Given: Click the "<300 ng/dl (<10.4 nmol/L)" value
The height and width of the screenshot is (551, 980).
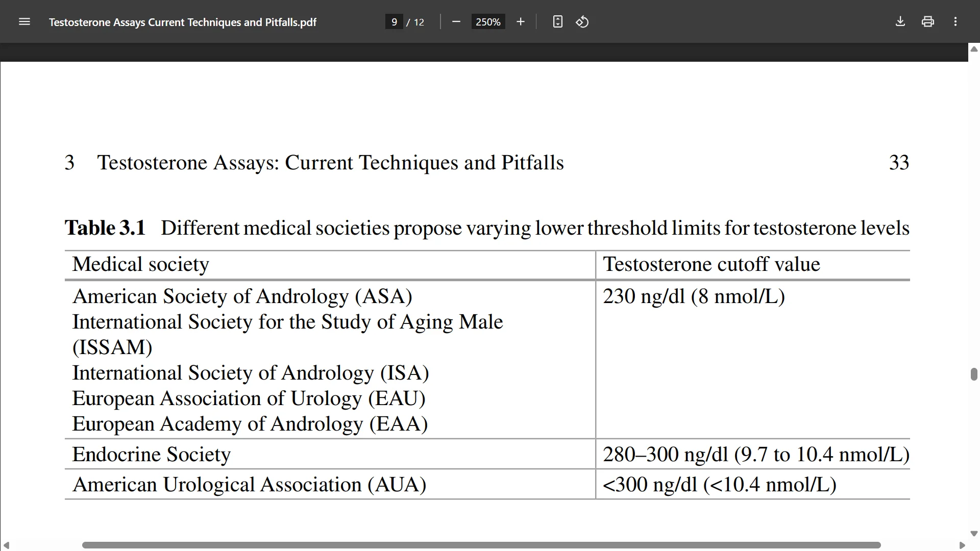Looking at the screenshot, I should point(720,485).
